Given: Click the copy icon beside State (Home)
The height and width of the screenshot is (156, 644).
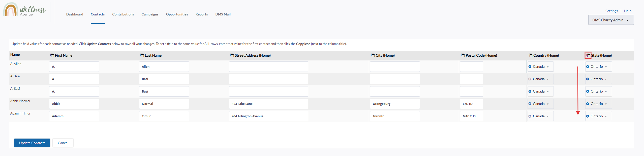Looking at the screenshot, I should click(588, 55).
